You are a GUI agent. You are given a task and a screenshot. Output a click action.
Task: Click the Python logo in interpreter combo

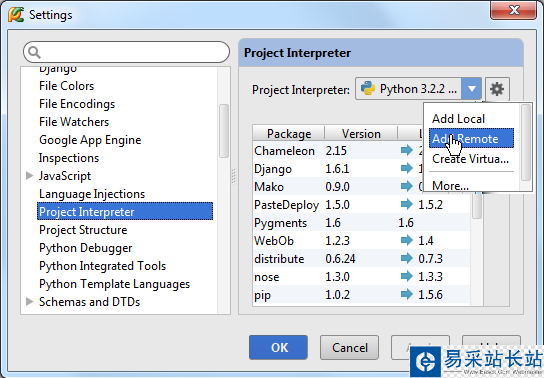tap(368, 88)
